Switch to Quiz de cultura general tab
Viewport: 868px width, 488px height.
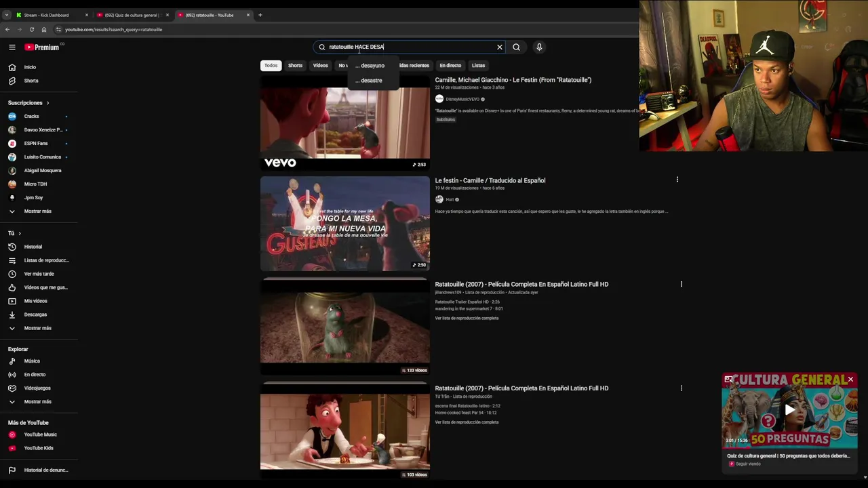point(132,15)
